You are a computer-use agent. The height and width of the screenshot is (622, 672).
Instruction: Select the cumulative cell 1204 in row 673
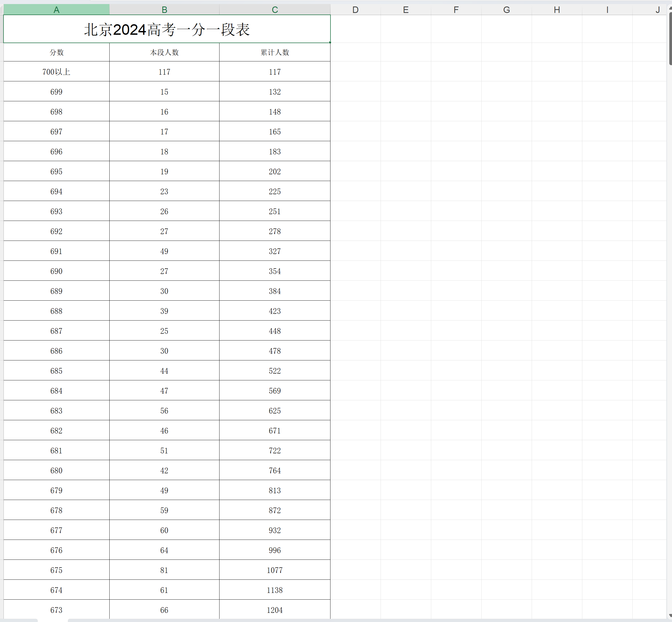coord(274,610)
